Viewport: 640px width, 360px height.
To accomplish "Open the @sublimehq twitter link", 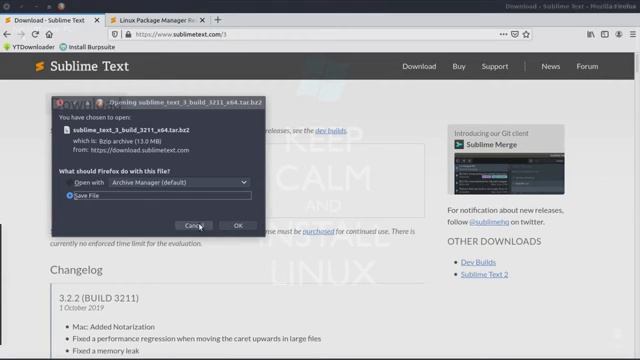I will [x=489, y=222].
